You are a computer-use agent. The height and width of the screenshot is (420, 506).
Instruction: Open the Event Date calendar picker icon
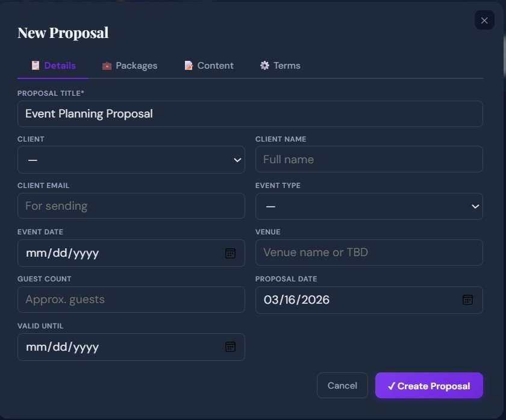pyautogui.click(x=230, y=253)
